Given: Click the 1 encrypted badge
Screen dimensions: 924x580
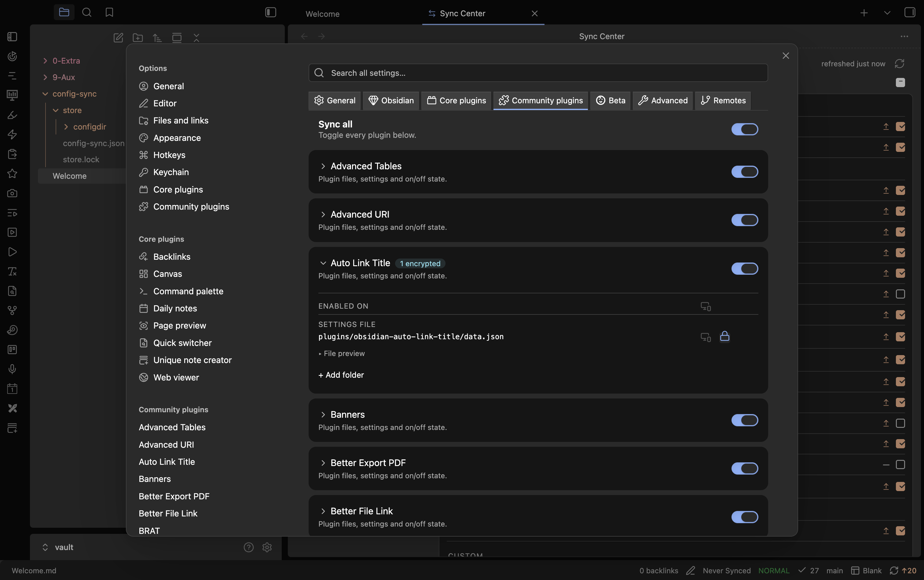Looking at the screenshot, I should [x=420, y=263].
